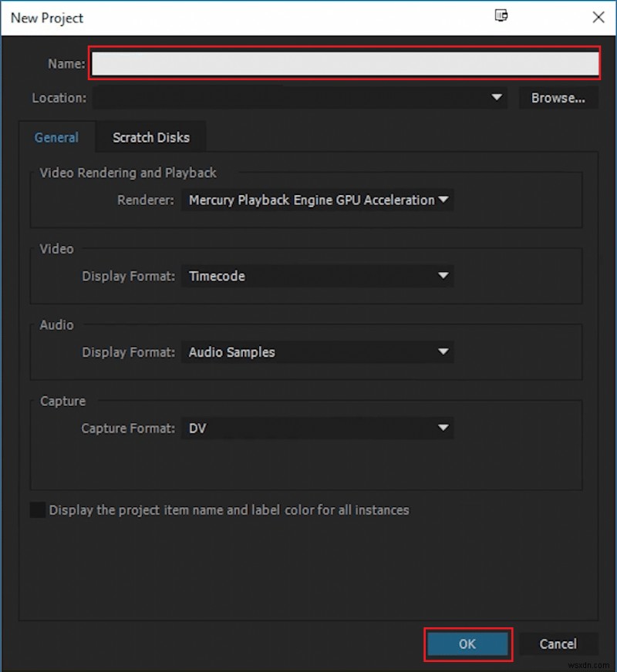This screenshot has height=672, width=617.
Task: Open the DV capture format selector
Action: coord(316,428)
